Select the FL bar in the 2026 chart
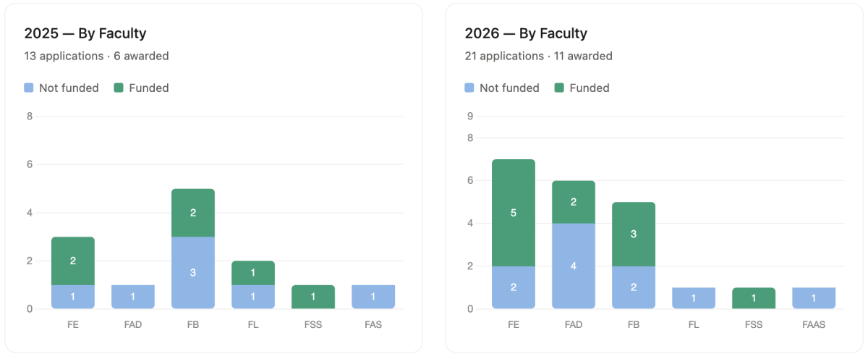868x359 pixels. click(694, 298)
